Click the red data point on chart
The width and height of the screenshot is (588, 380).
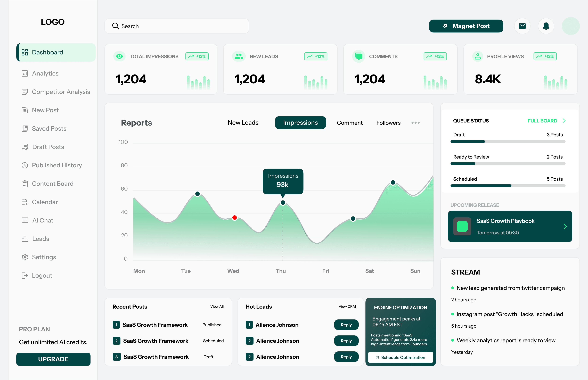coord(234,218)
